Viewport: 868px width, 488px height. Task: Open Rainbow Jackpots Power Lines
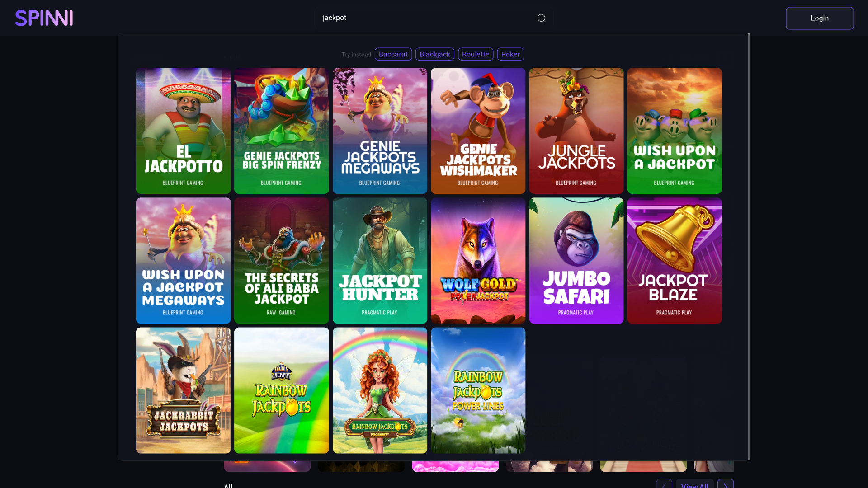pos(477,390)
